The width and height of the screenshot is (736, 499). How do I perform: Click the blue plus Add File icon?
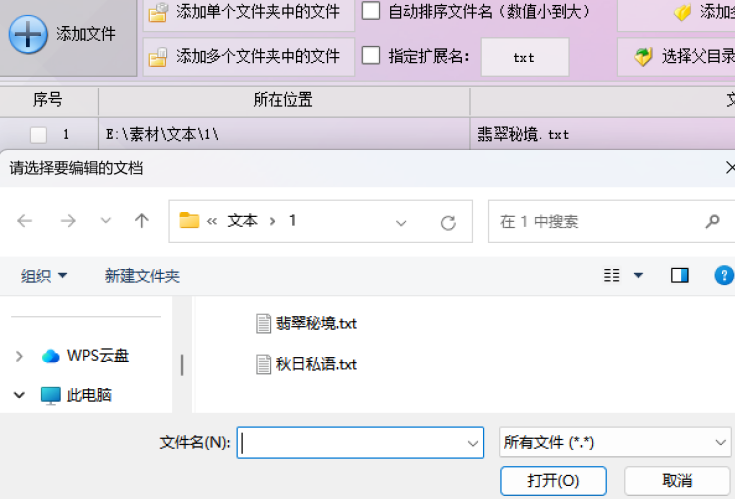(28, 34)
